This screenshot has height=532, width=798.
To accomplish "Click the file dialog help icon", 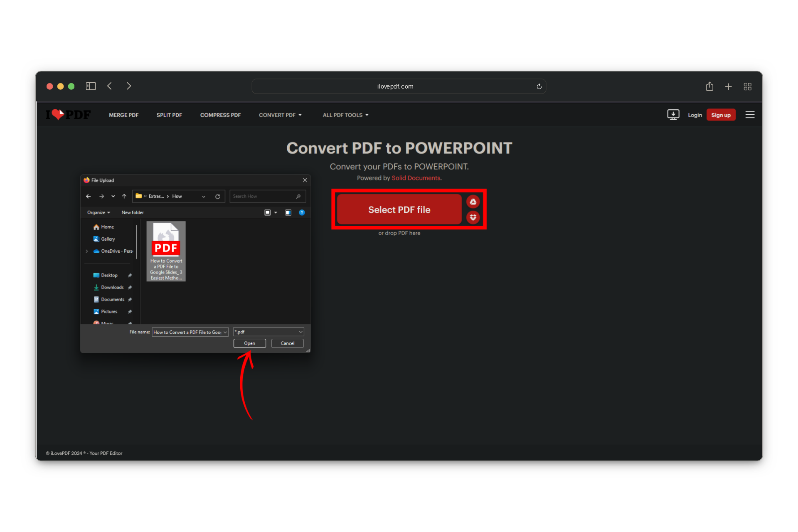I will (302, 212).
